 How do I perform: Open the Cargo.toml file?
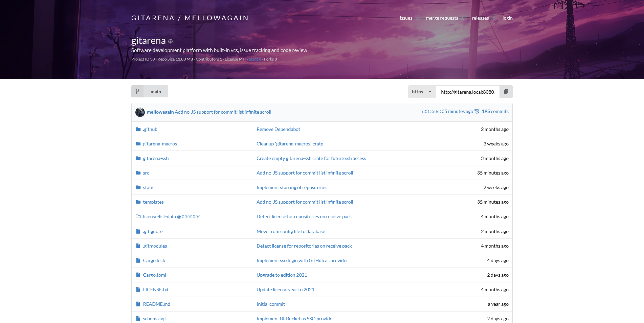[x=155, y=275]
